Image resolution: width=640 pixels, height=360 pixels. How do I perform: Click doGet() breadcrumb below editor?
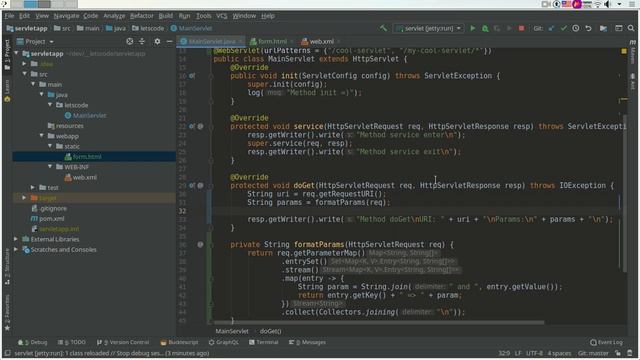coord(270,331)
